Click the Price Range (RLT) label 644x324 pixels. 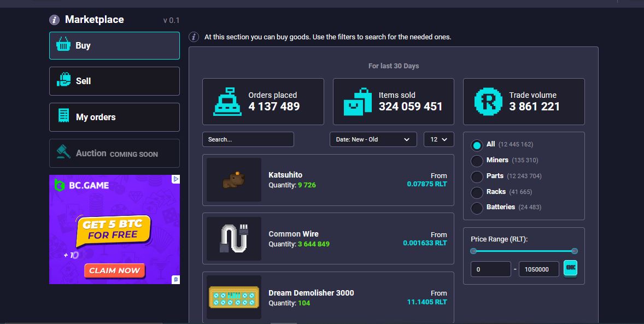(x=499, y=239)
